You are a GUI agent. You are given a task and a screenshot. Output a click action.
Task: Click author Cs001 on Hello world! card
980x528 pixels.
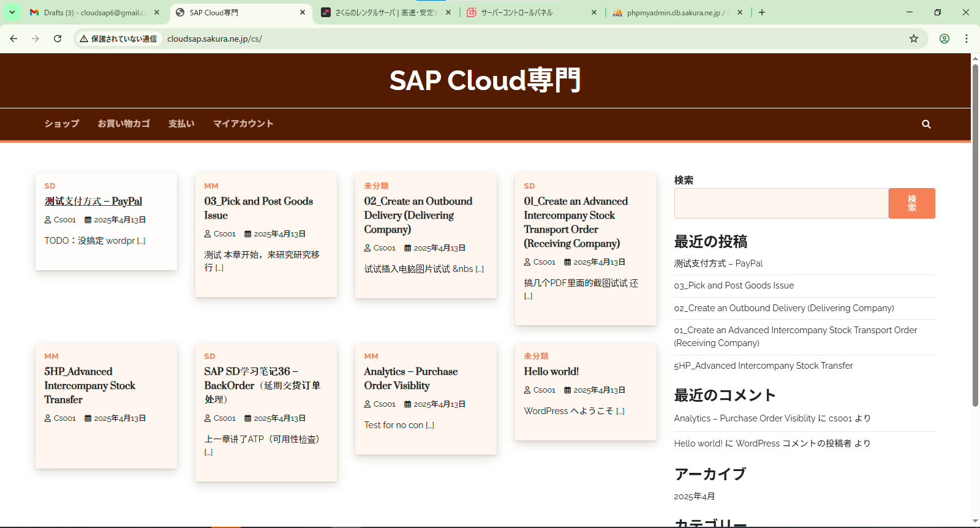pos(544,390)
